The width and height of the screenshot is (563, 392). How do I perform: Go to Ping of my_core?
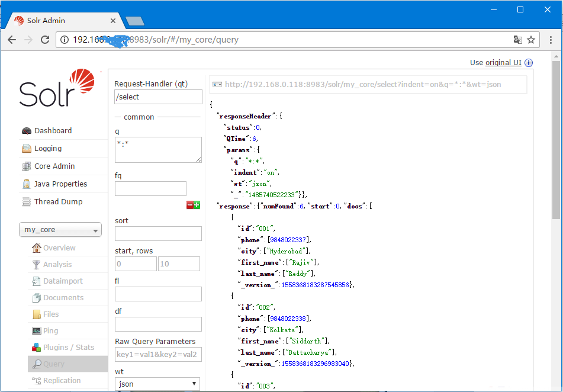click(x=51, y=331)
